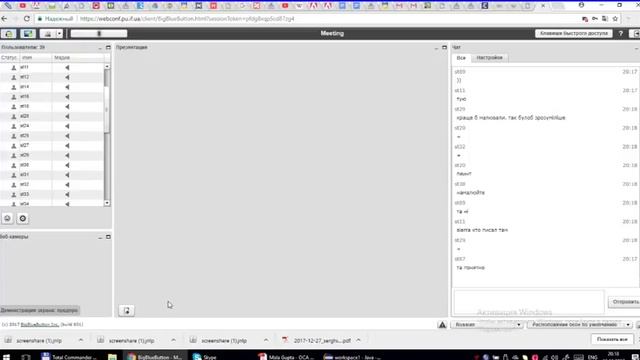Switch to the All chat tab
The image size is (640, 360).
[x=461, y=58]
